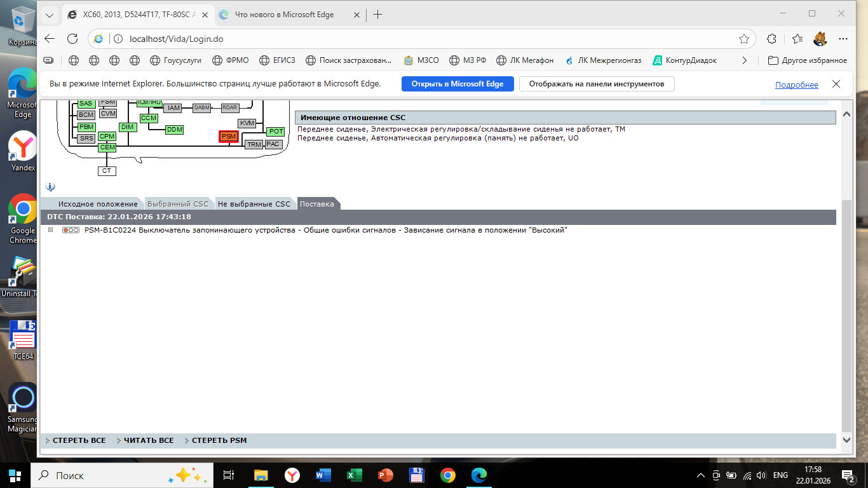The image size is (868, 488).
Task: Click the red PSM module node
Action: click(x=228, y=137)
